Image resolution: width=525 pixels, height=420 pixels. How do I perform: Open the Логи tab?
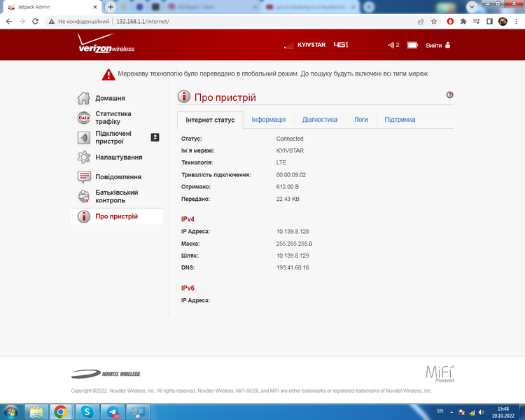tap(361, 120)
